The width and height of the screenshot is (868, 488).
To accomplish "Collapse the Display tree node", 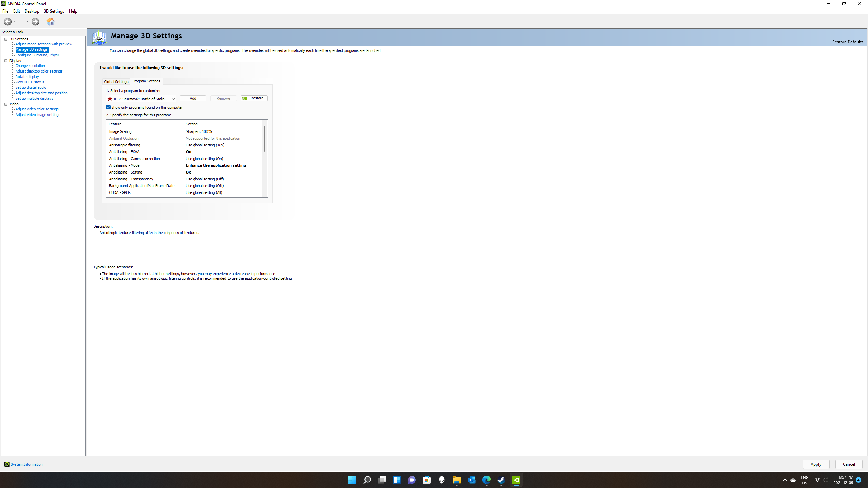I will [x=6, y=61].
